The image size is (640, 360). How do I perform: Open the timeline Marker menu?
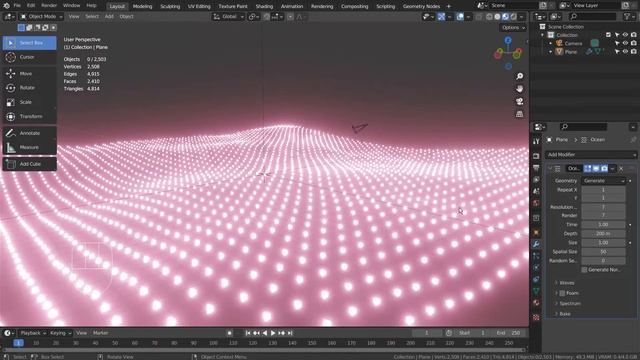[100, 333]
